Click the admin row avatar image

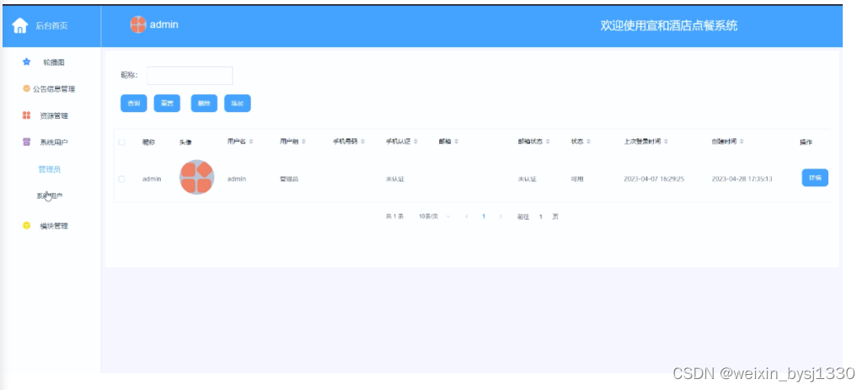[196, 177]
